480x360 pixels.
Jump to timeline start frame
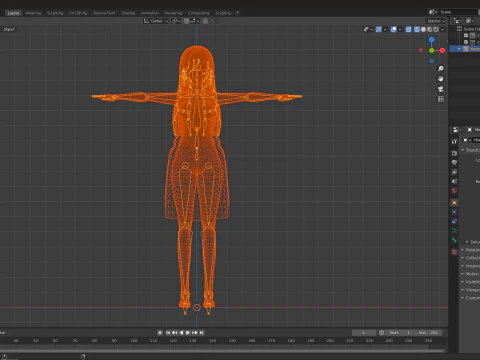[168, 333]
